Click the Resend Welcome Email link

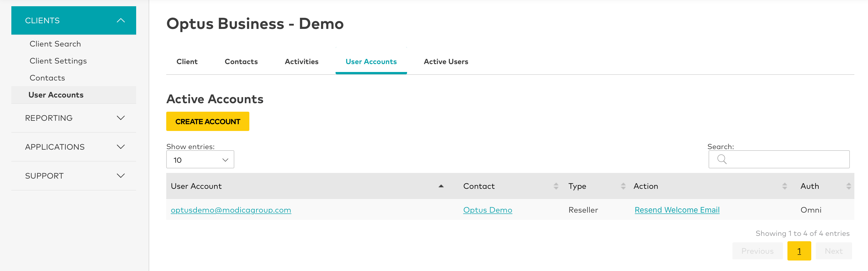click(x=677, y=210)
